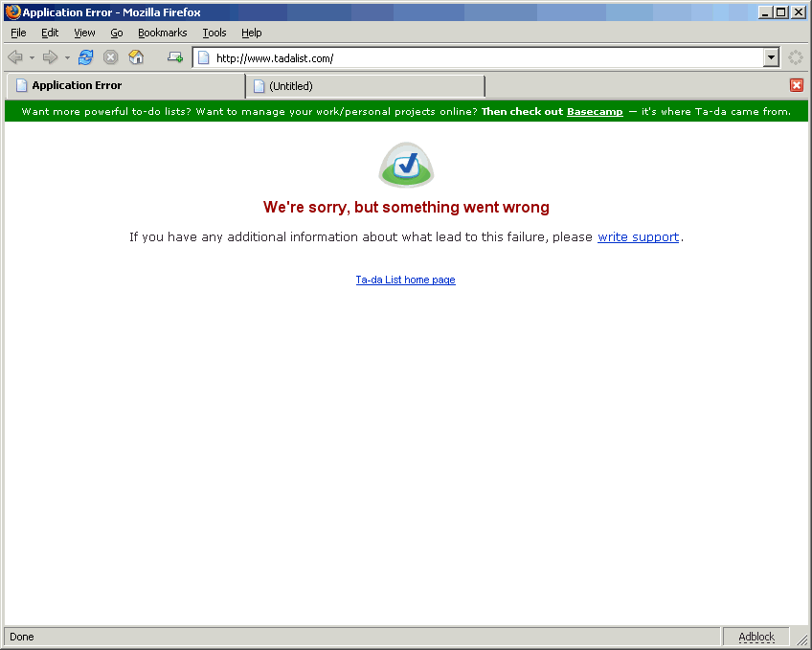Click the Stop loading icon
The image size is (812, 650).
110,56
